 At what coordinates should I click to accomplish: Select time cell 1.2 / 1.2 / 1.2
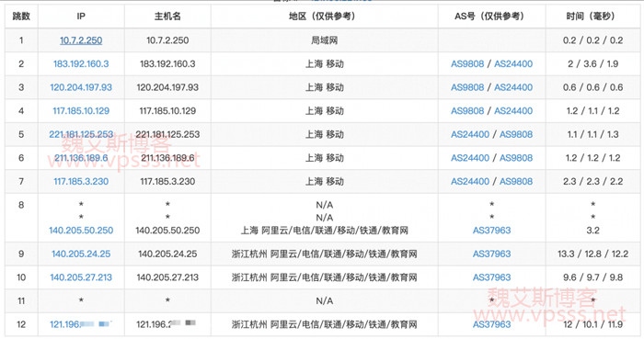592,158
